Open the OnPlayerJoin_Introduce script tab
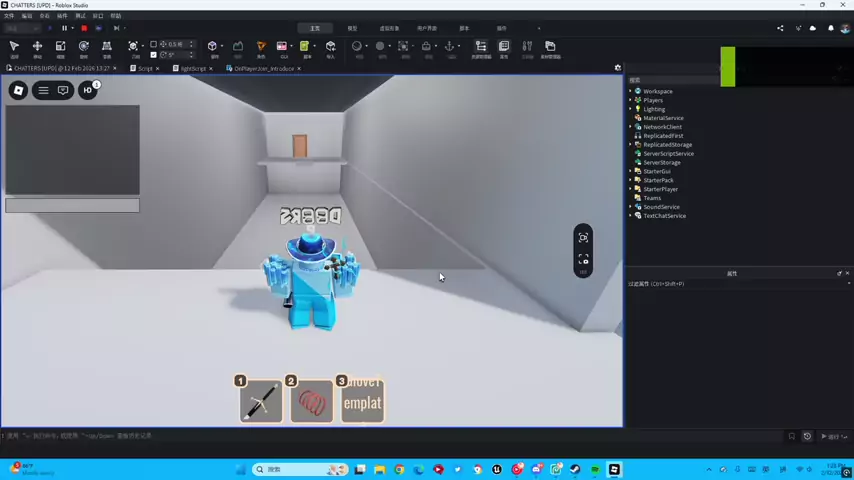This screenshot has width=854, height=480. coord(263,69)
